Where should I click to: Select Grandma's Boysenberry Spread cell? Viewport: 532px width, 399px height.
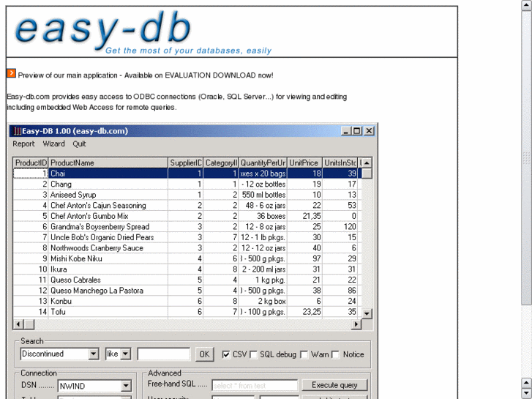108,227
